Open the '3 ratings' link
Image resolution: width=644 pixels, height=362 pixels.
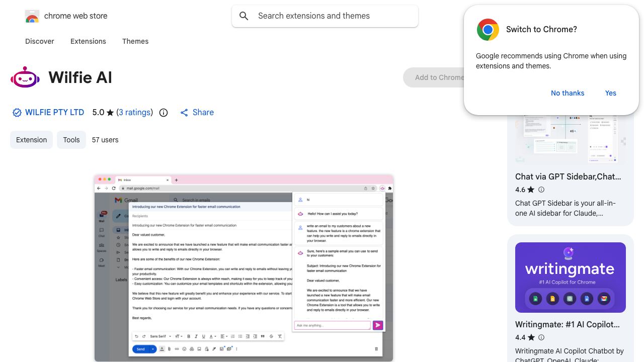point(134,113)
